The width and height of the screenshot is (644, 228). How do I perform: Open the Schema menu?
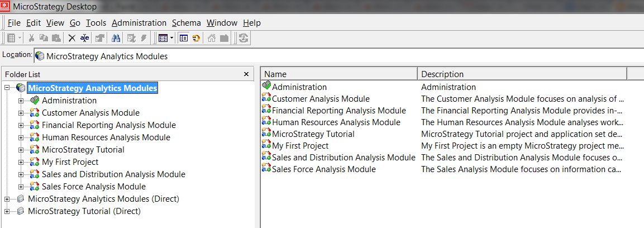(x=187, y=23)
